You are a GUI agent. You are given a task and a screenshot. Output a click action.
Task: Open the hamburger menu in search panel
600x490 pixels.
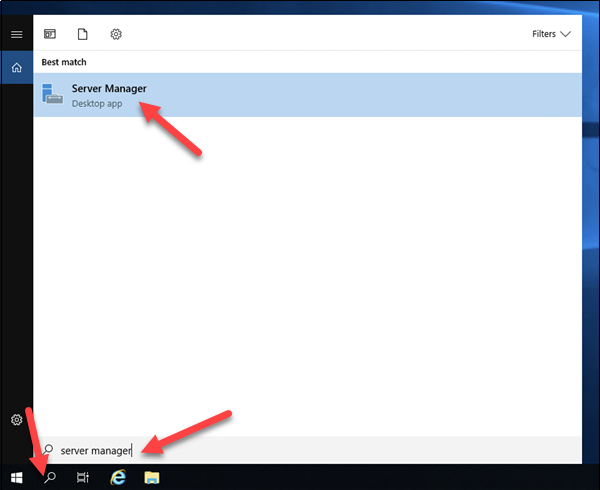(16, 34)
